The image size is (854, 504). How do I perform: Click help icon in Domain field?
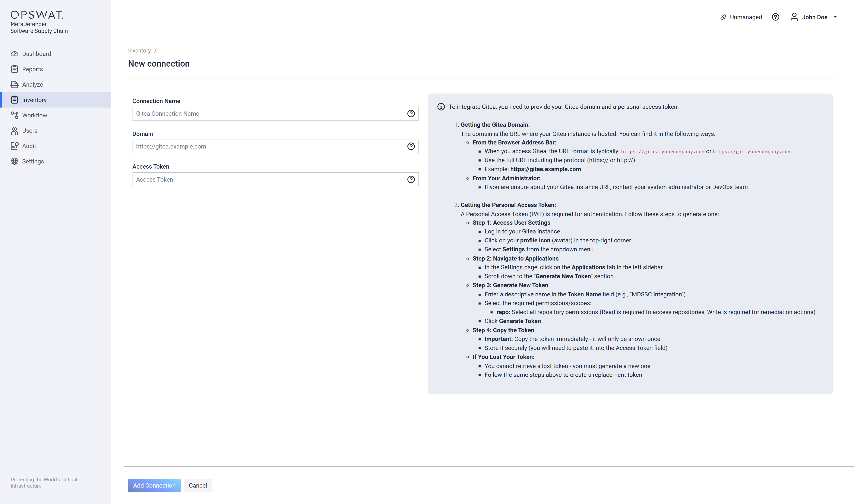click(411, 146)
